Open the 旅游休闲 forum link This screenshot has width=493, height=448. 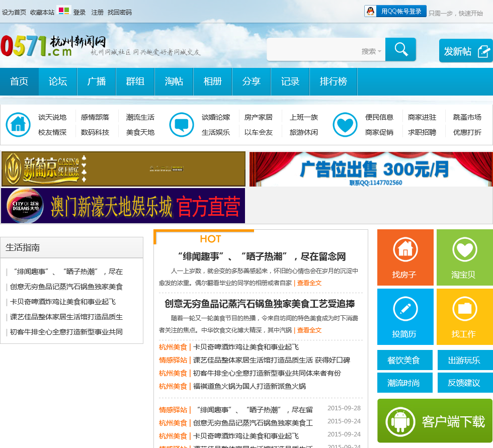[304, 132]
